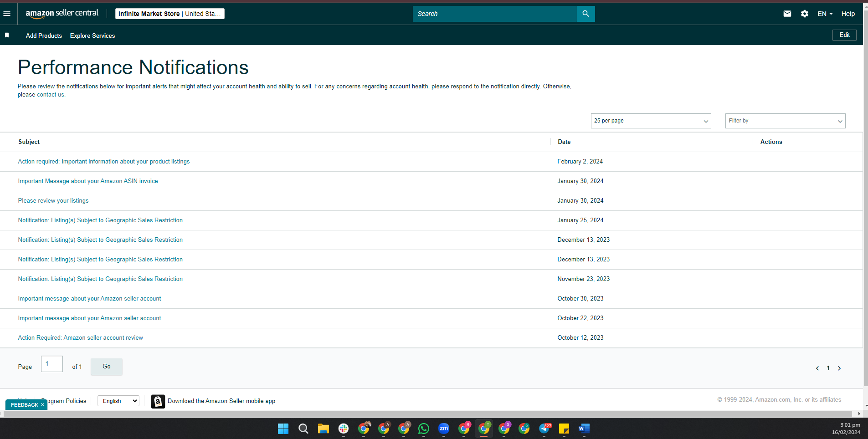Open October 30 seller account message
868x439 pixels.
(89, 299)
